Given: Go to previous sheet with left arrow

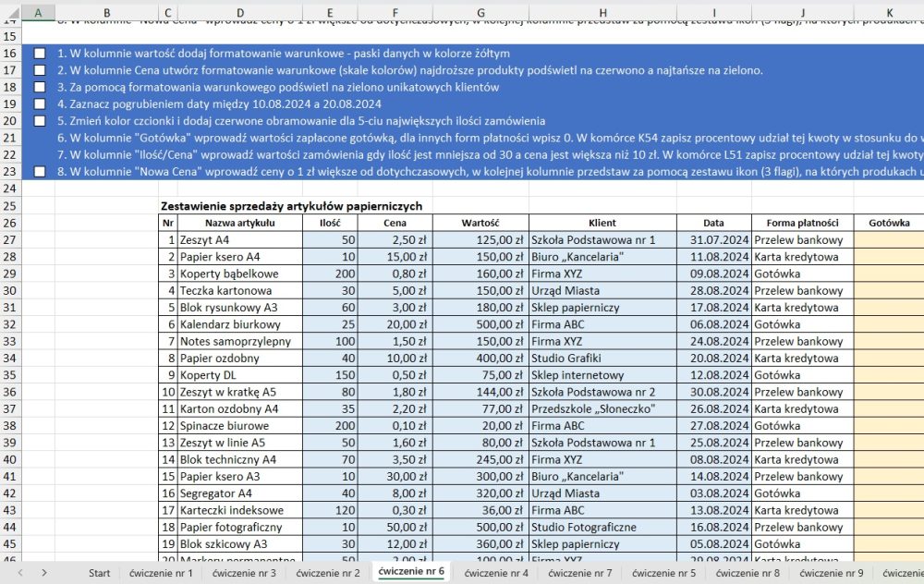Looking at the screenshot, I should pos(20,572).
